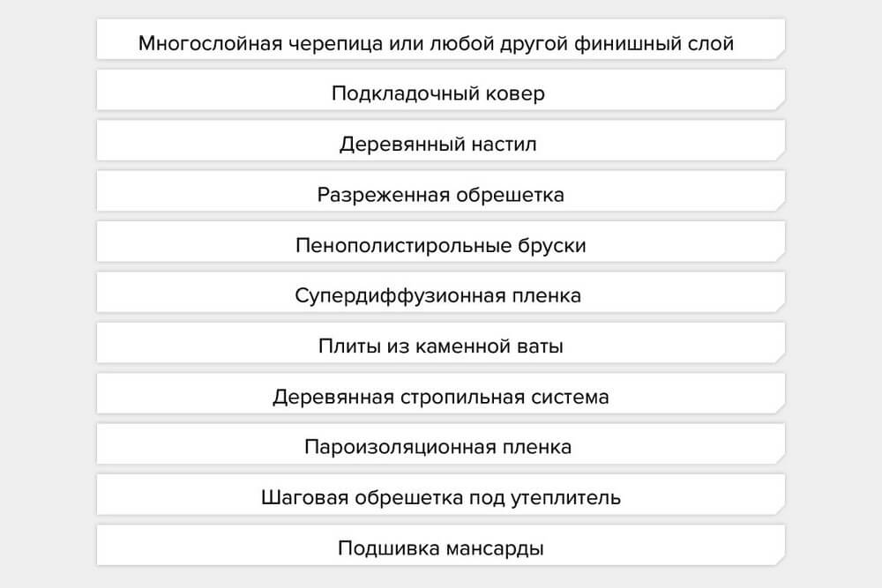Click the Шаговая обрешетка под утеплитель bar
The image size is (882, 588).
pyautogui.click(x=440, y=497)
